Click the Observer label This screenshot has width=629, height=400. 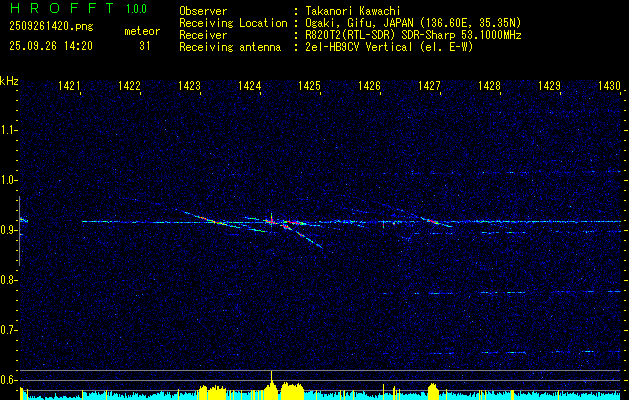[203, 11]
